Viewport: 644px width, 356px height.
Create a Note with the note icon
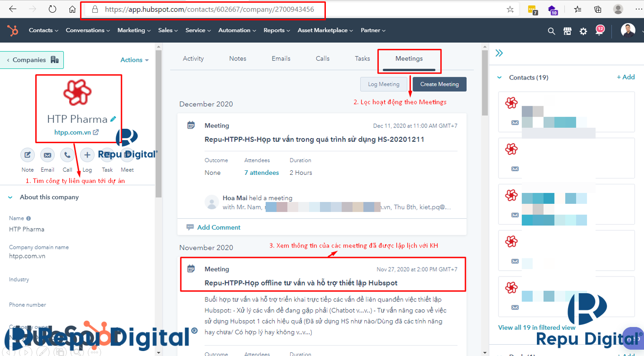[x=28, y=155]
